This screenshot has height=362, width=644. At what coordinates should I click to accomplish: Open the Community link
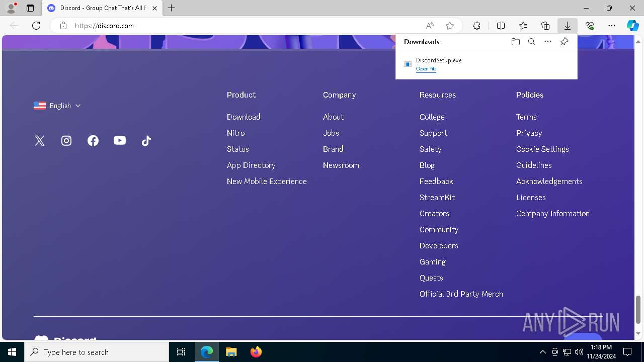[x=439, y=229]
